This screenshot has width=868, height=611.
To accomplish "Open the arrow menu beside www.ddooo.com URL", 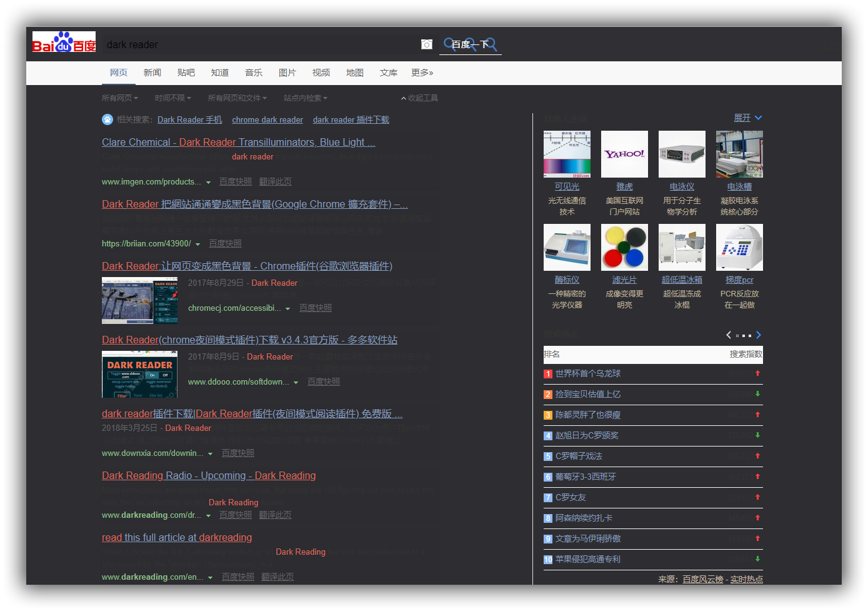I will point(296,383).
